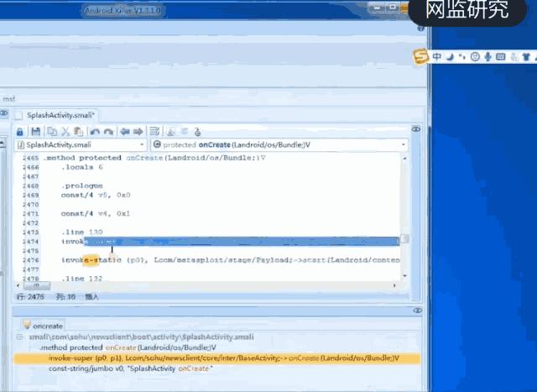This screenshot has height=392, width=537.
Task: Click the editor horizontal scrollbar left arrow
Action: click(x=18, y=285)
